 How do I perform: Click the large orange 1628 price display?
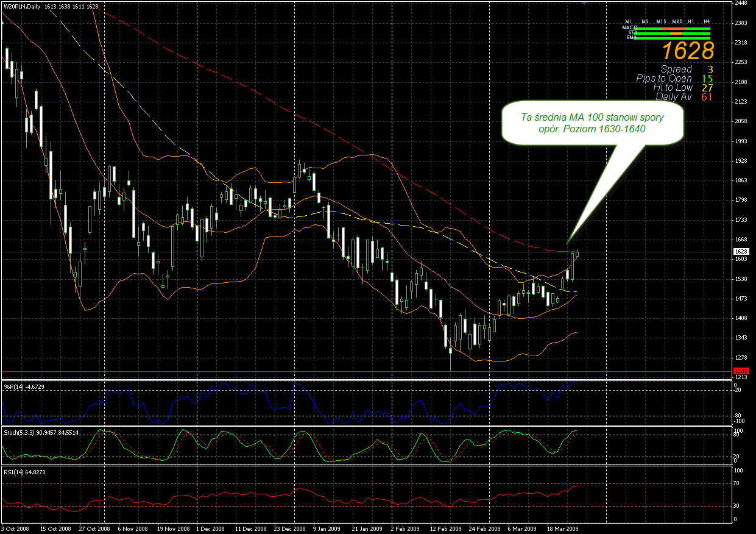pos(688,51)
